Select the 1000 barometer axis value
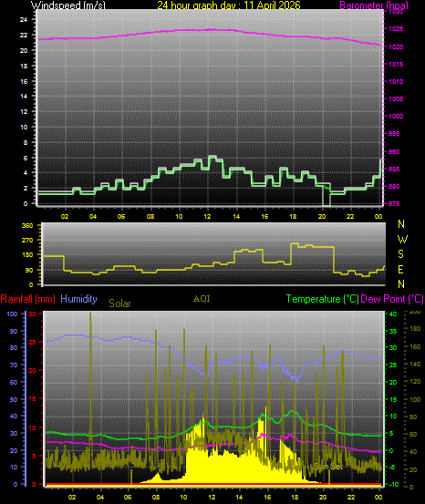Screen dimensions: 425x504 pyautogui.click(x=396, y=117)
